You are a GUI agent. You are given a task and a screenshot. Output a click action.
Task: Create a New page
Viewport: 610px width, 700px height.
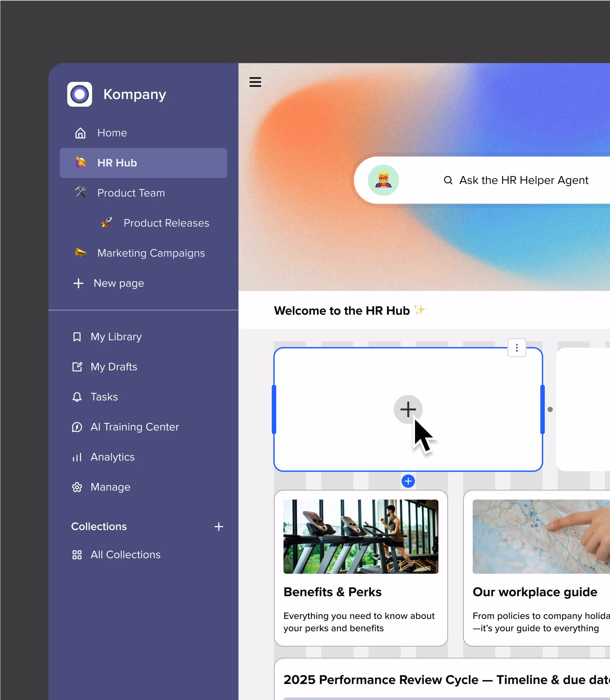tap(118, 283)
